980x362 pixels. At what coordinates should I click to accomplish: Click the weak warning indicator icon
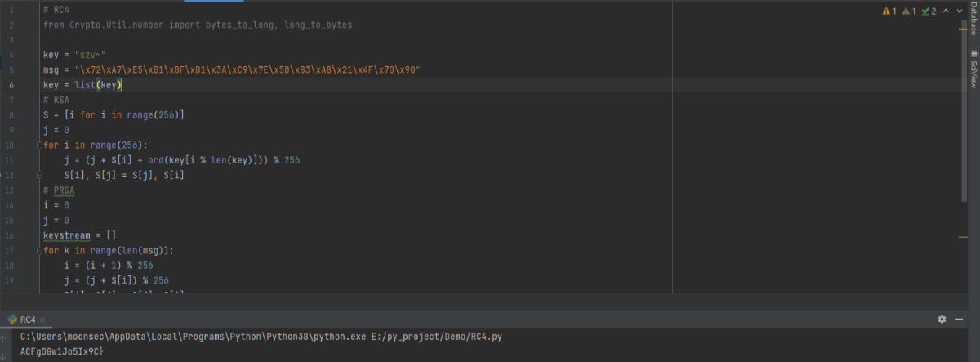(906, 11)
